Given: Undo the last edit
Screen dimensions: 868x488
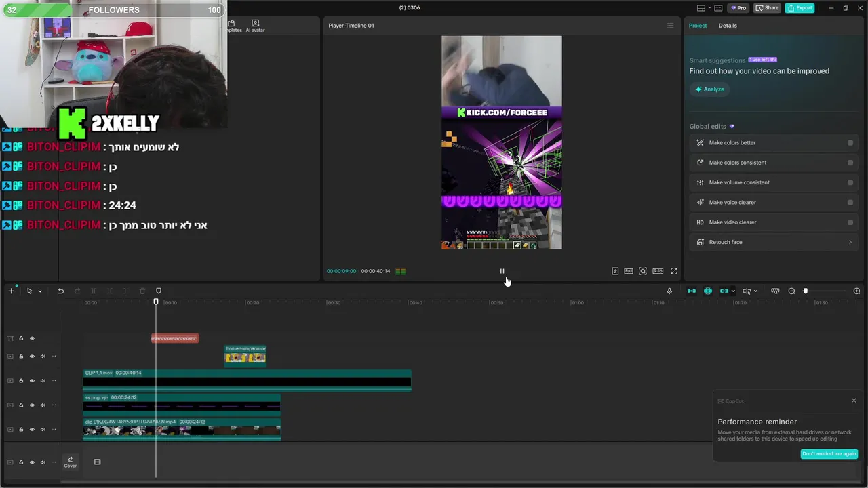Looking at the screenshot, I should (x=60, y=291).
